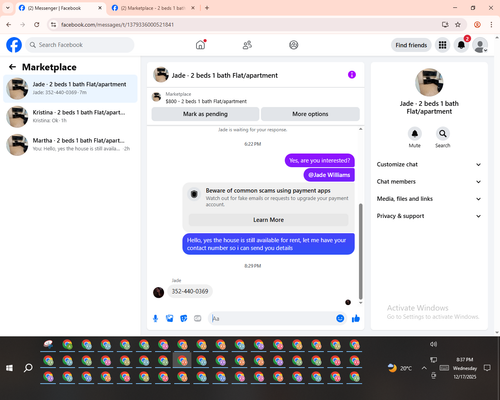Viewport: 500px width, 400px height.
Task: Expand Media, files and links section
Action: 429,199
